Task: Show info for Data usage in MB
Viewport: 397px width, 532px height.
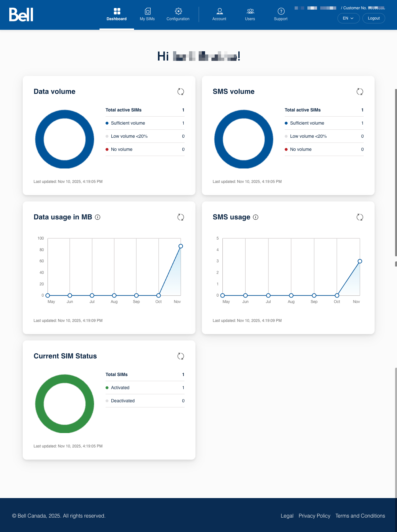Action: point(98,217)
